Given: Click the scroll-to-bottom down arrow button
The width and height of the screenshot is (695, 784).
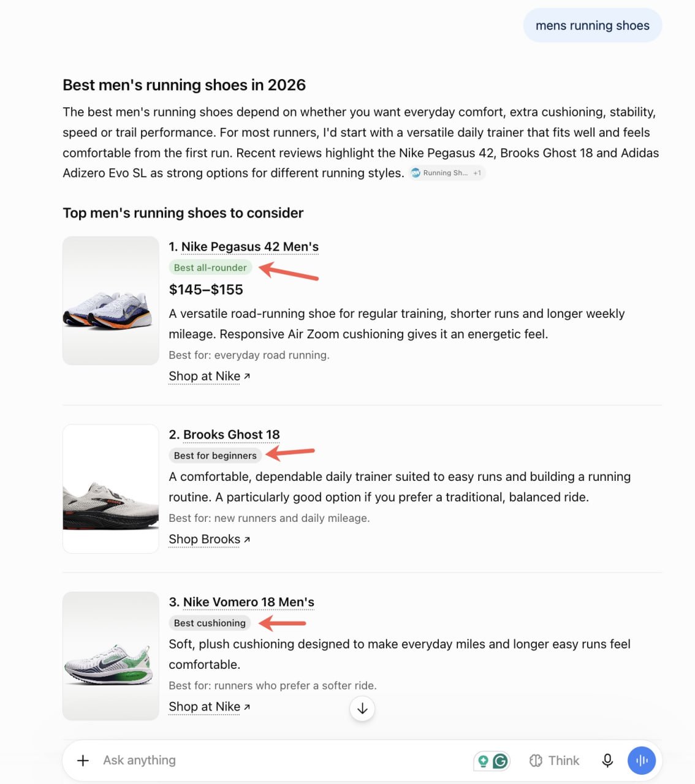Looking at the screenshot, I should [x=362, y=709].
